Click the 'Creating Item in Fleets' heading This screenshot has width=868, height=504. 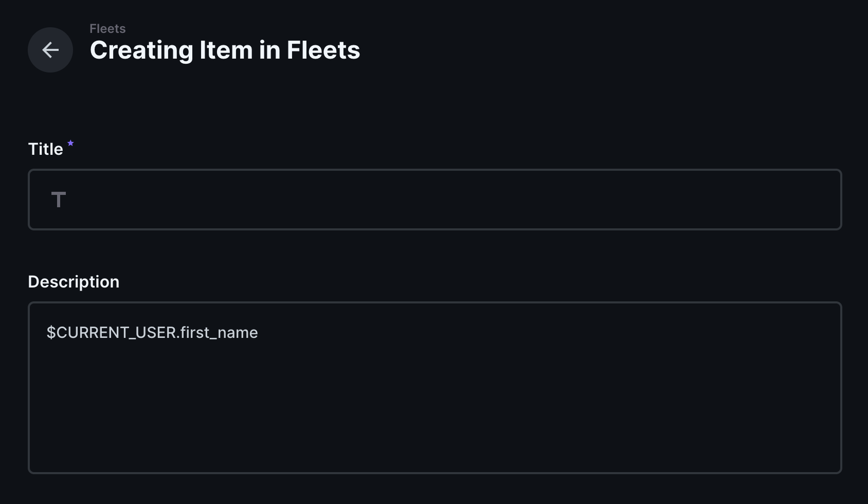click(x=225, y=50)
